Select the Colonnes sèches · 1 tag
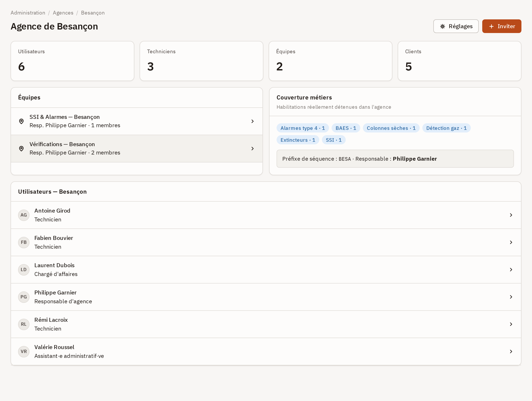Screen dimensions: 532x401 (391, 128)
